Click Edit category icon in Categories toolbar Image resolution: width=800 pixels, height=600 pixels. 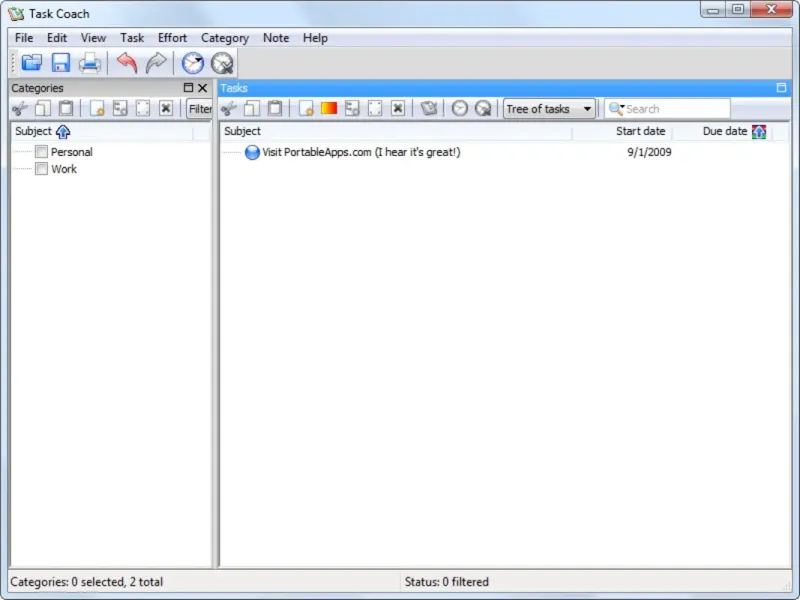click(143, 108)
